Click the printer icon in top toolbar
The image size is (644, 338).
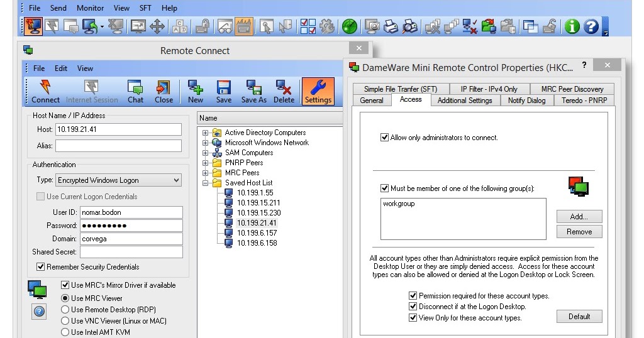391,26
